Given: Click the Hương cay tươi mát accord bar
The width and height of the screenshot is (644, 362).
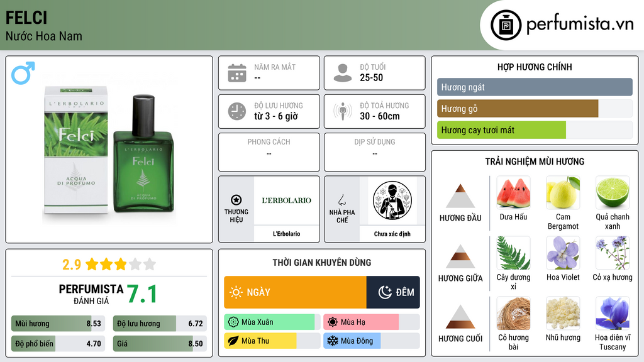Looking at the screenshot, I should tap(535, 130).
